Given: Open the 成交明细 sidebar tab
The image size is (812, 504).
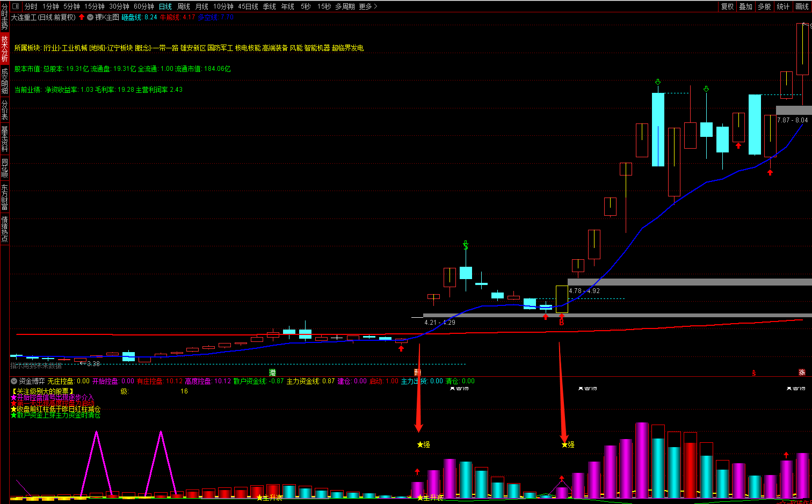Looking at the screenshot, I should coord(4,81).
